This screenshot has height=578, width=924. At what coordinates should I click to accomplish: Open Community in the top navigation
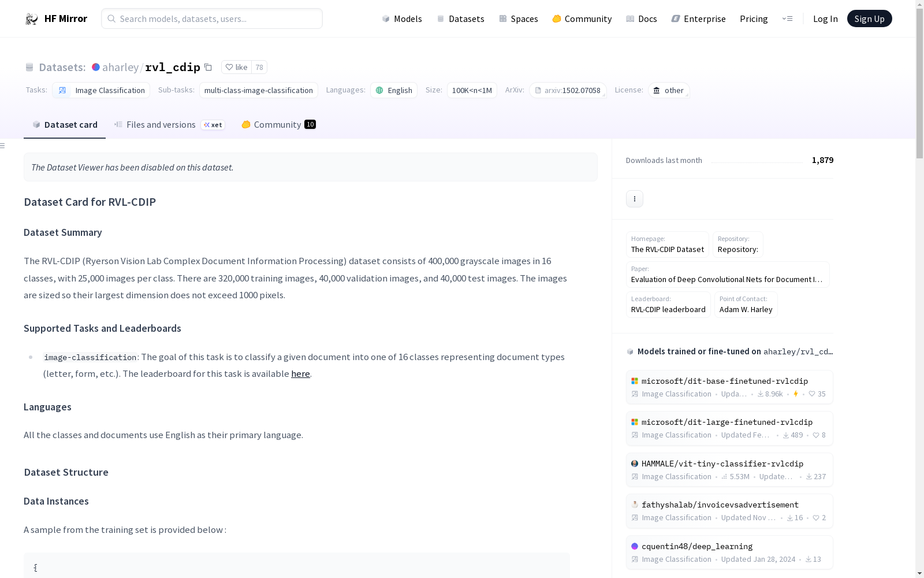tap(582, 18)
